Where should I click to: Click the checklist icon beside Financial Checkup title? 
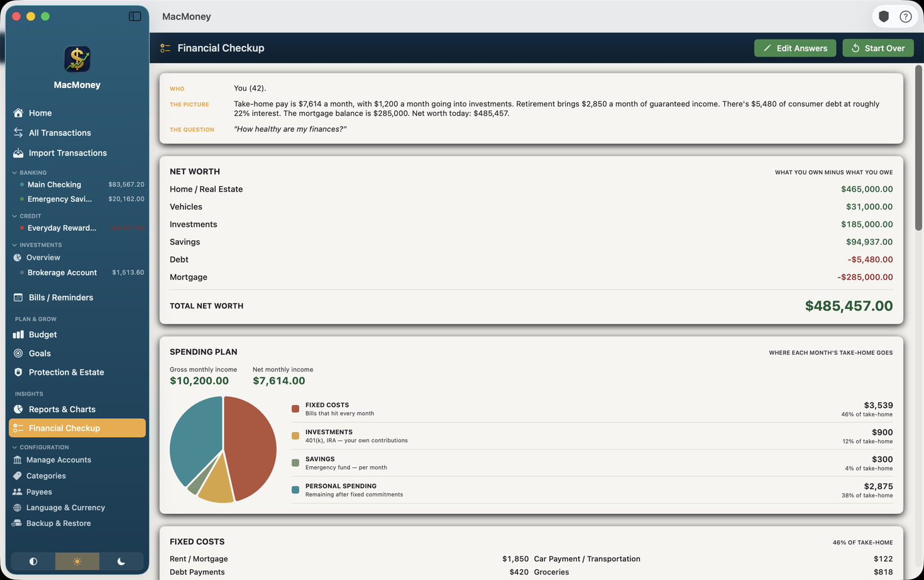pos(165,48)
